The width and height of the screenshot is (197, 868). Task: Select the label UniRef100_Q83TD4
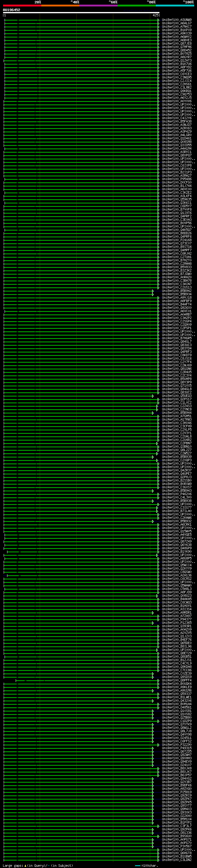click(x=177, y=349)
